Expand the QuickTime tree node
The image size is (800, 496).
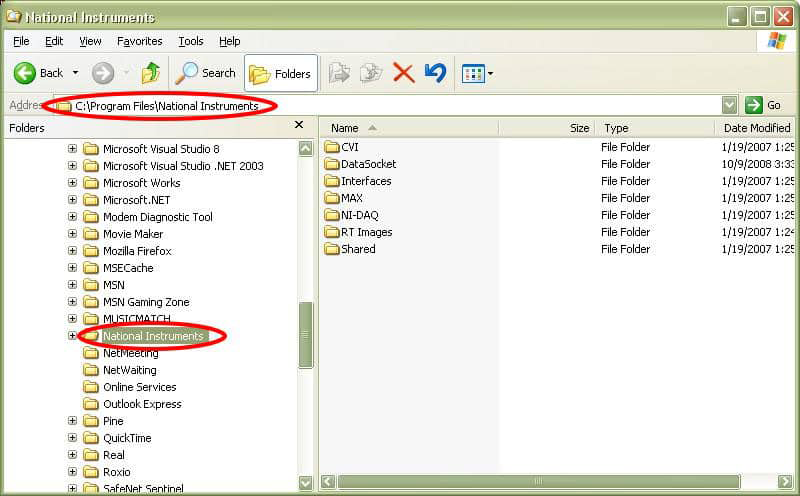[x=72, y=438]
